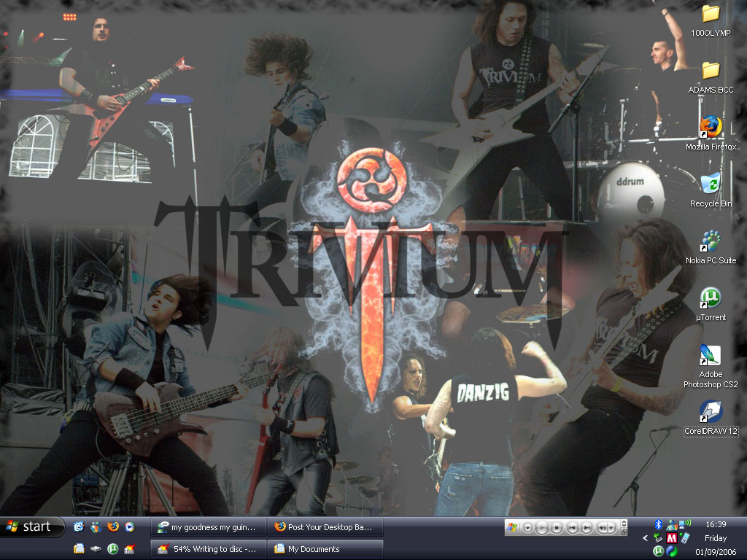Image resolution: width=747 pixels, height=560 pixels.
Task: Switch to "54% Writing to disc" Nero window
Action: coord(208,549)
